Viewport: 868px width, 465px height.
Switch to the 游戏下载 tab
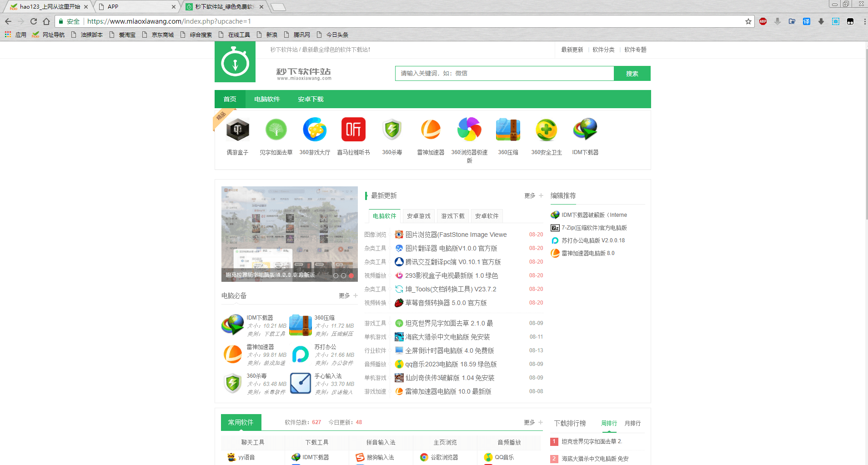(x=453, y=216)
